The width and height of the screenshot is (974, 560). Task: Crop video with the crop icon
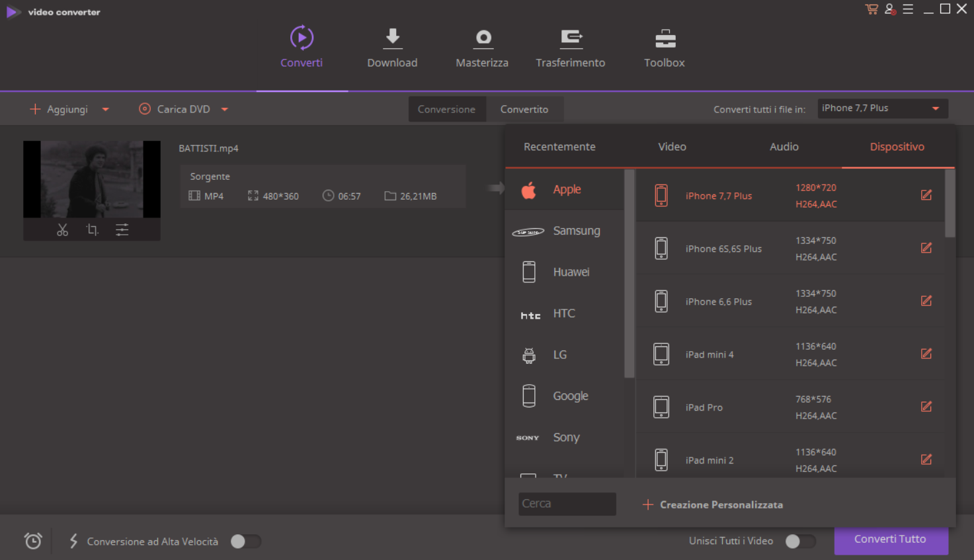pos(93,229)
